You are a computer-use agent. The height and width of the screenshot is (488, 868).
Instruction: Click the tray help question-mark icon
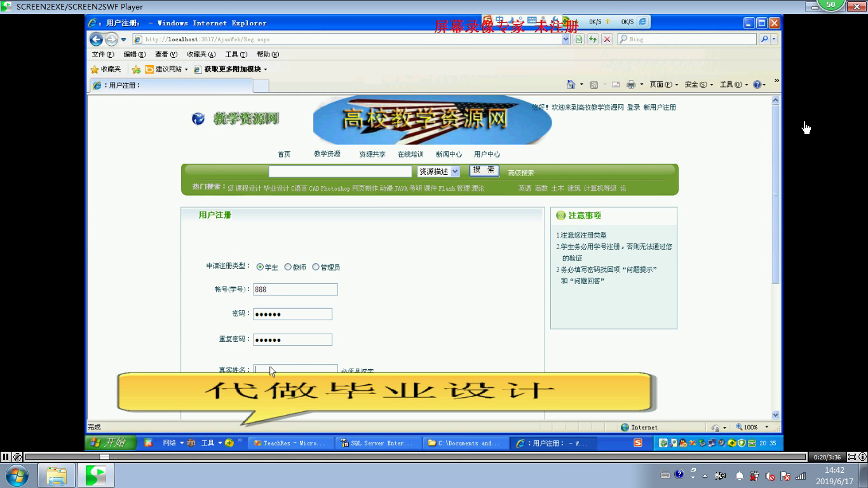coord(679,474)
